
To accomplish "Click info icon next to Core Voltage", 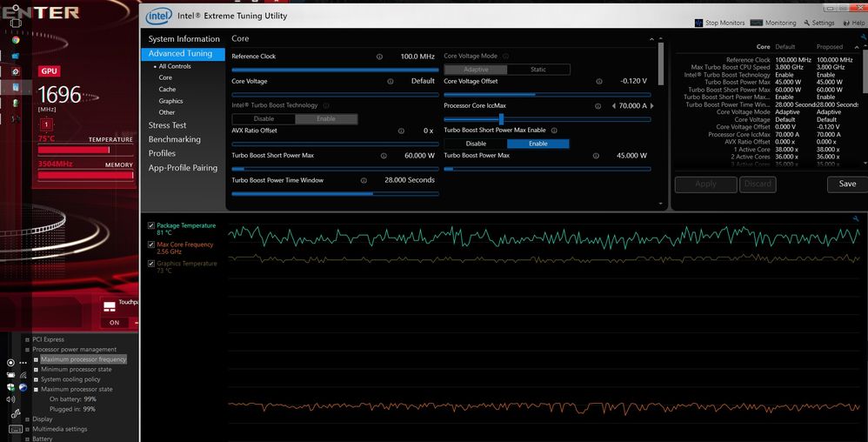I will click(391, 82).
